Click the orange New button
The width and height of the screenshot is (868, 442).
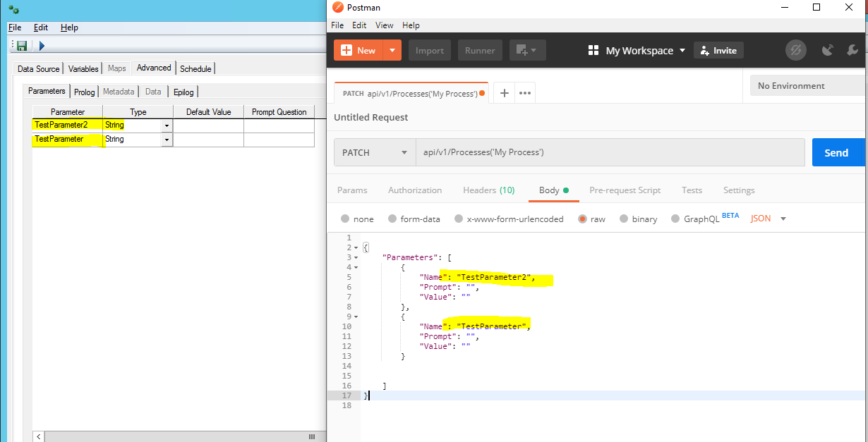359,50
